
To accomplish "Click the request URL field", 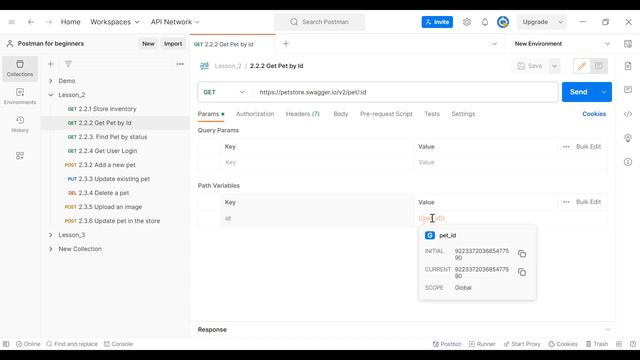I will point(405,92).
